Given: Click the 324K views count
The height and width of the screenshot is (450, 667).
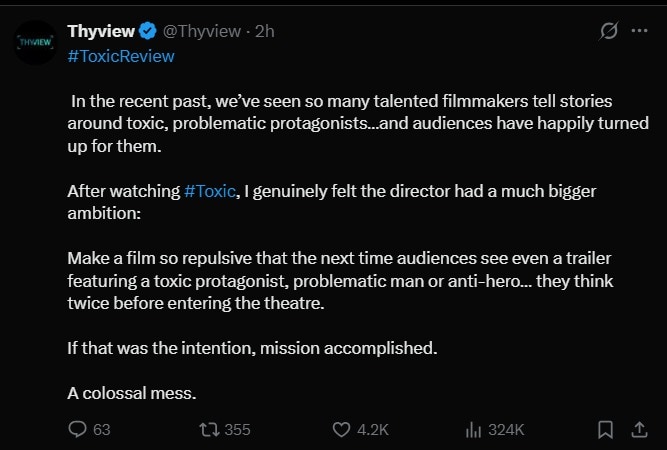Looking at the screenshot, I should coord(506,430).
